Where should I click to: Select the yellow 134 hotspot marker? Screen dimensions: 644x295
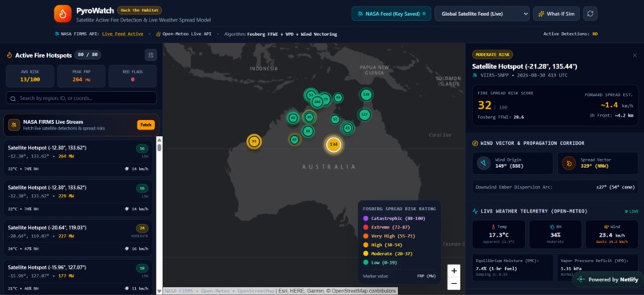333,145
